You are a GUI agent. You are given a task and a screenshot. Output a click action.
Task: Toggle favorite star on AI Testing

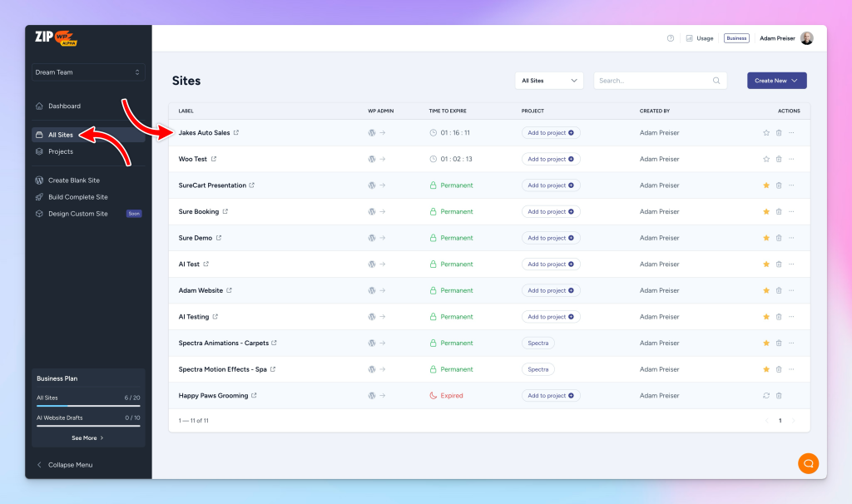click(766, 317)
